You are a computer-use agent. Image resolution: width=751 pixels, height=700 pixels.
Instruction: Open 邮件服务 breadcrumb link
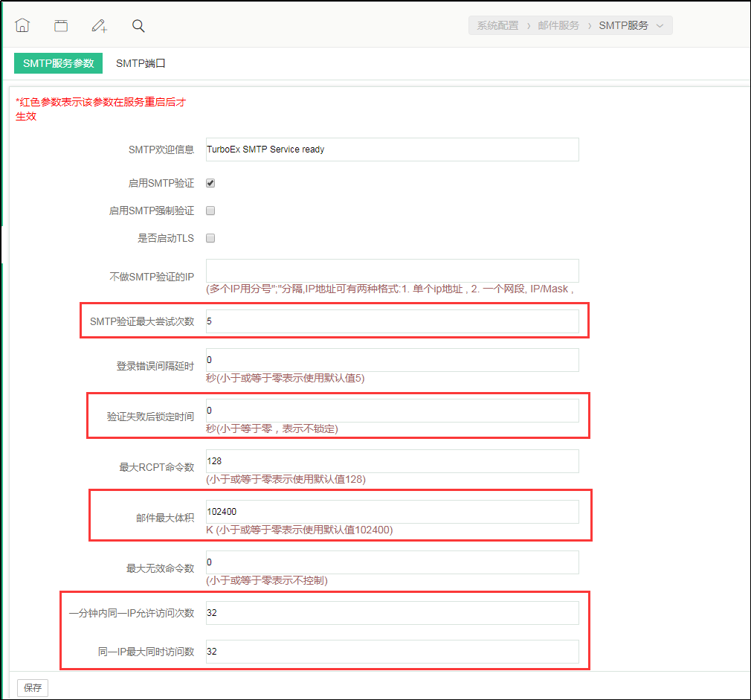[558, 25]
